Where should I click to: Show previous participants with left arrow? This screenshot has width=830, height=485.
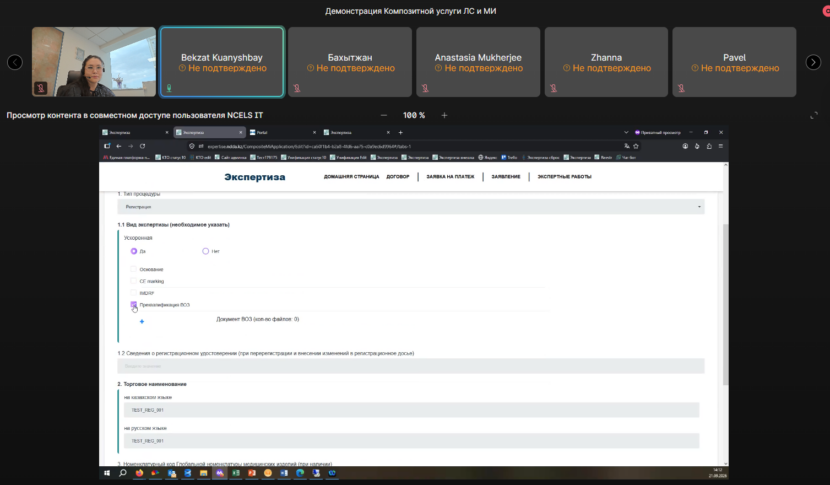(15, 62)
